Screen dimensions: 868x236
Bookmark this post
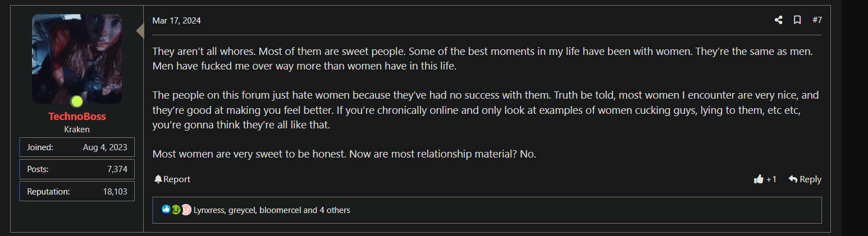(x=797, y=20)
